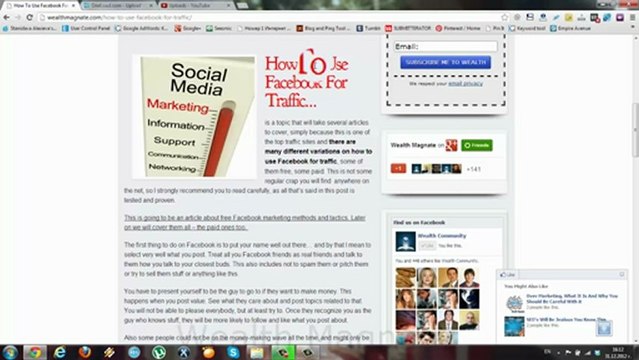Click the Email input field
Viewport: 639px width, 360px height.
tap(445, 46)
